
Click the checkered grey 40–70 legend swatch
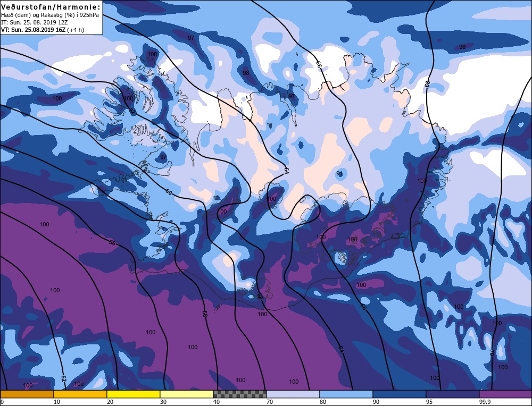pos(239,394)
